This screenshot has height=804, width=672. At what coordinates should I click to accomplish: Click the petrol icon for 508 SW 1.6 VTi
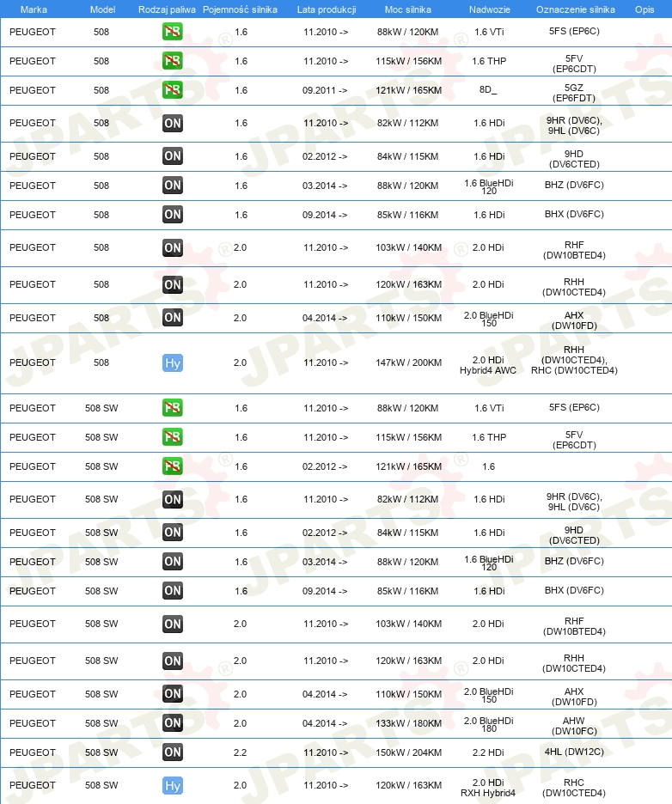(173, 408)
